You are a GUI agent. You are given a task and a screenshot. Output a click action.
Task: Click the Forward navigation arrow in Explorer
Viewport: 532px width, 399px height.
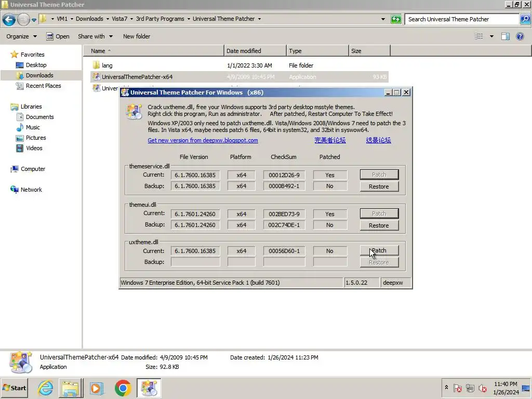point(23,19)
